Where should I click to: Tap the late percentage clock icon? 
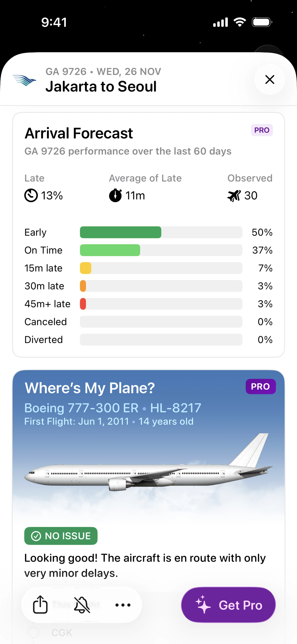pyautogui.click(x=31, y=195)
